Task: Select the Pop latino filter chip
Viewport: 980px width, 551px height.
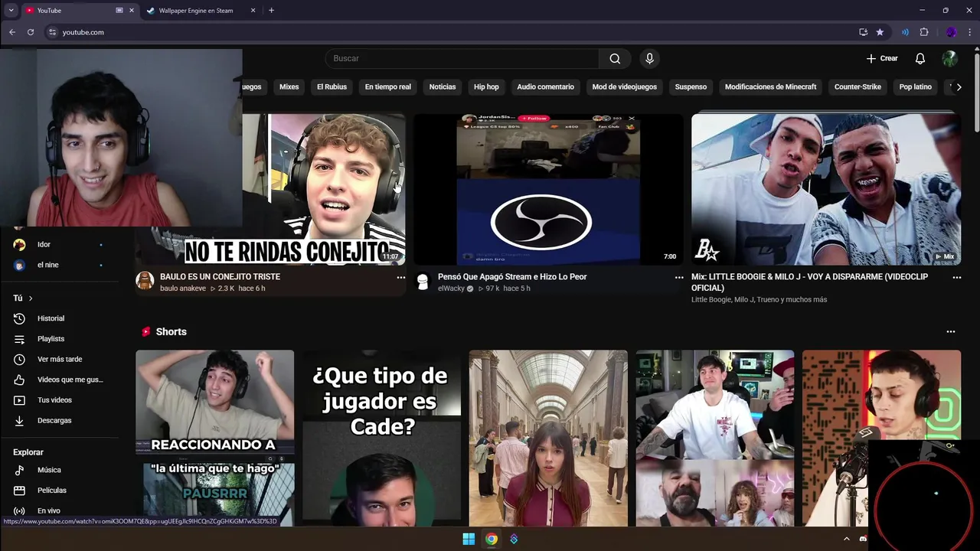Action: click(915, 87)
